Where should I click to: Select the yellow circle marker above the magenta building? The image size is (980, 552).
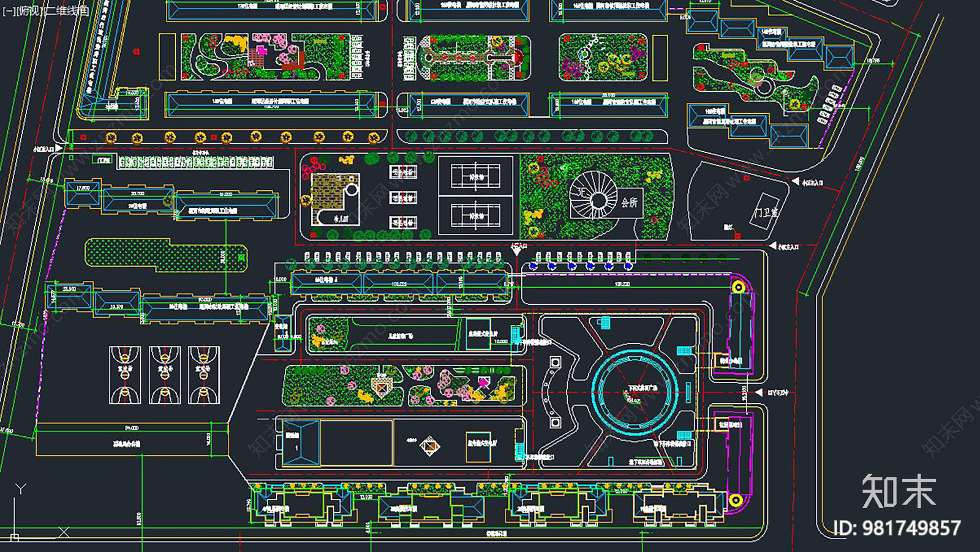[x=739, y=287]
